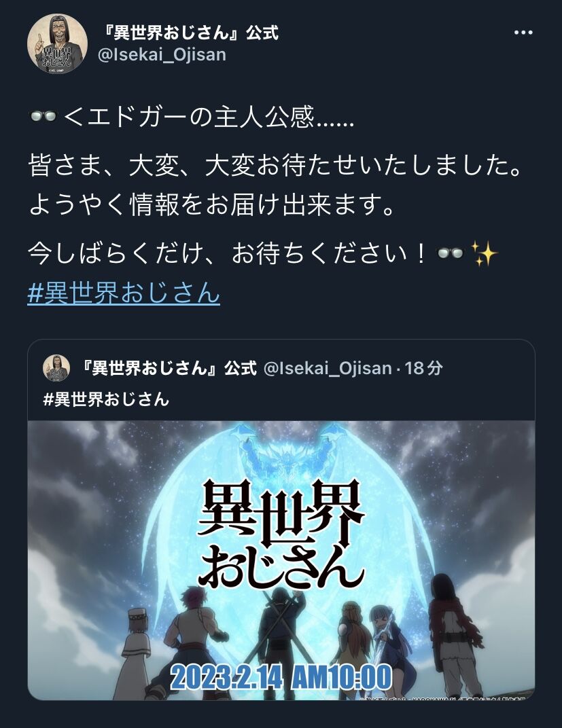Click the quoted tweet's @Isekai_Ojisan handle

pyautogui.click(x=328, y=368)
